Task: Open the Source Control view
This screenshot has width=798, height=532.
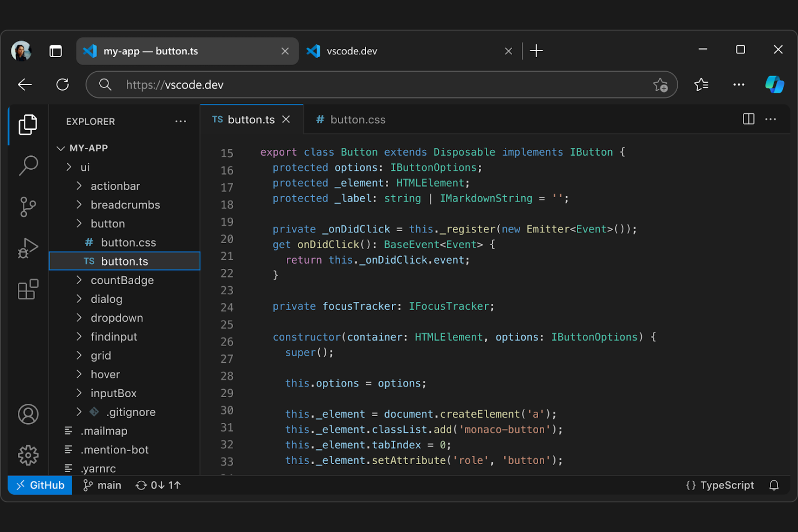Action: pyautogui.click(x=28, y=207)
